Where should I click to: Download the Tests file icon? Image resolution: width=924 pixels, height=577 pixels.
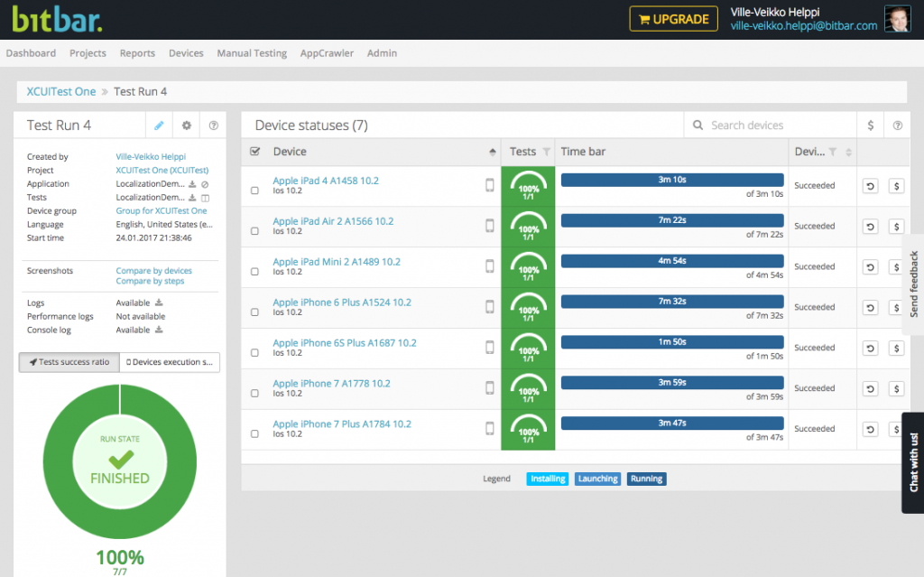[x=192, y=198]
